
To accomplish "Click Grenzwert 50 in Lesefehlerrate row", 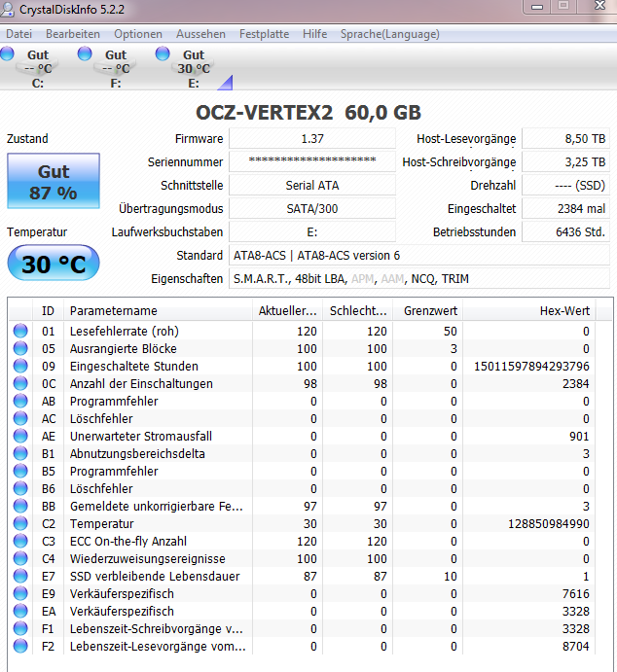I will click(x=451, y=331).
